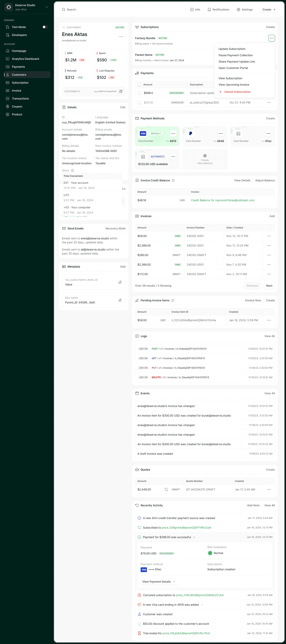Tick the Amount header checkbox in Payments

click(139, 85)
